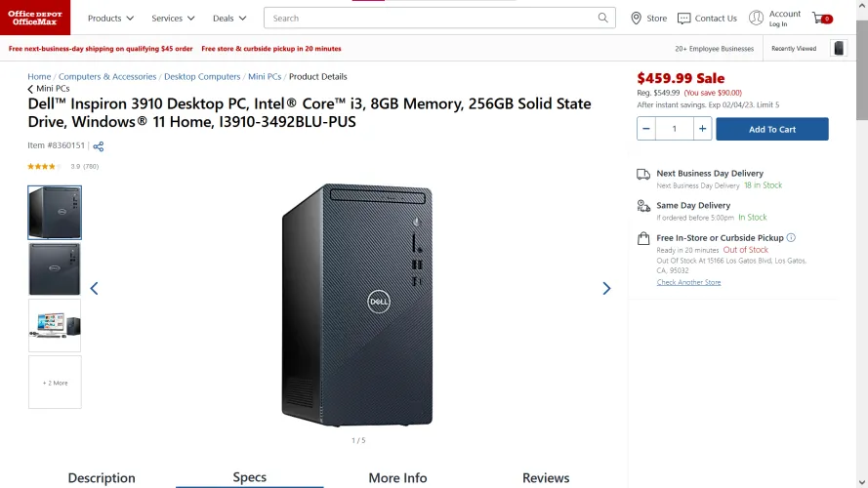The image size is (868, 488).
Task: Decrease quantity with the minus button
Action: tap(647, 129)
